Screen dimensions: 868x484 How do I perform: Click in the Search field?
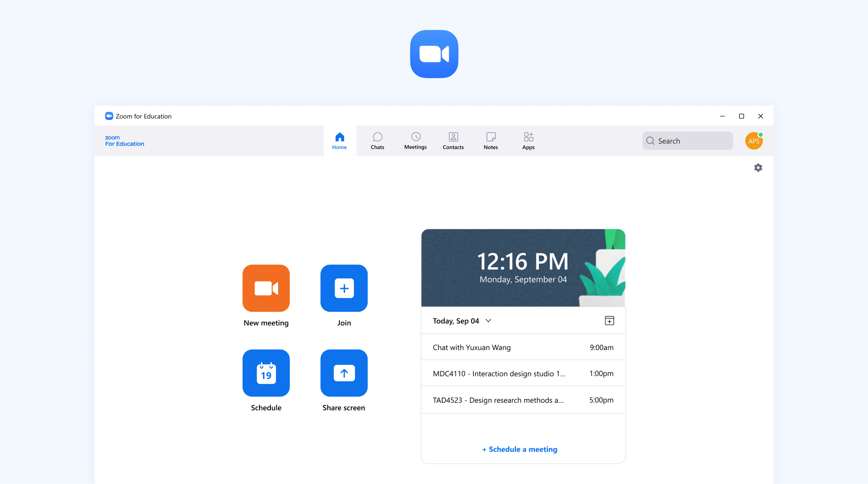[x=691, y=141]
